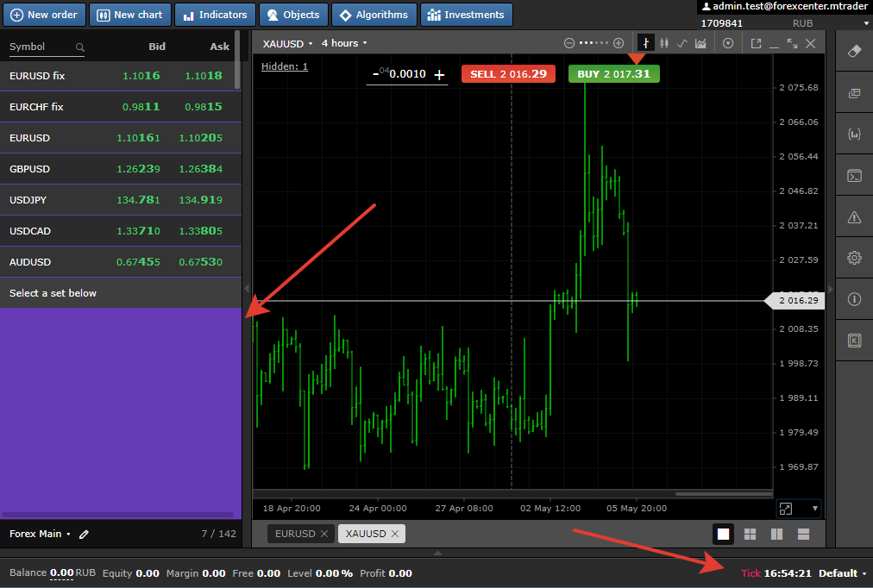Click the SELL 2 016.29 button
The image size is (873, 588).
(507, 74)
